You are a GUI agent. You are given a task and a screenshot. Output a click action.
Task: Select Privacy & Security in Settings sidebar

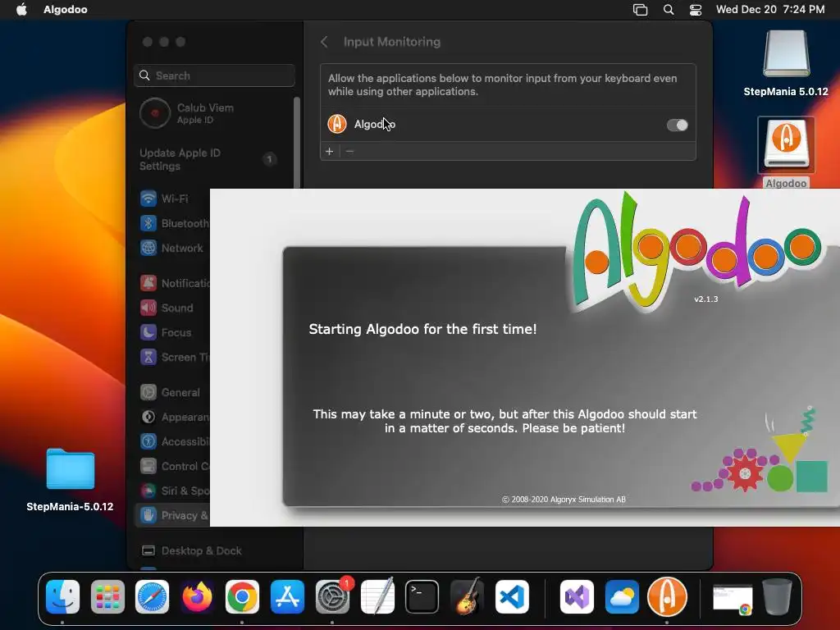[172, 515]
